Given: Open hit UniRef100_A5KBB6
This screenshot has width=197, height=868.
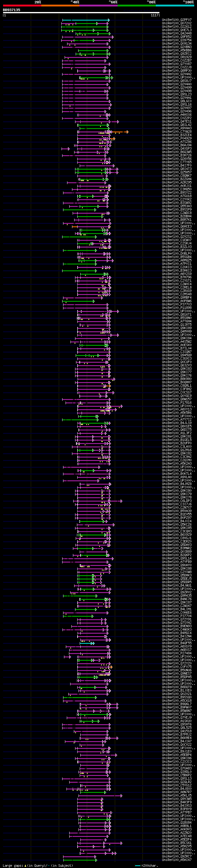Looking at the screenshot, I should pos(177,50).
